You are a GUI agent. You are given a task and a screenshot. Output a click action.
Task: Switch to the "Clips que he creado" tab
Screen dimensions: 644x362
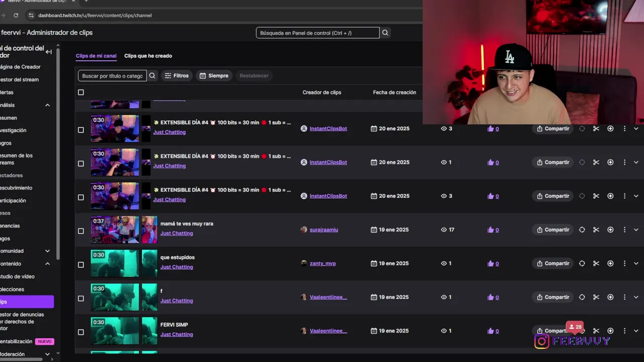click(x=148, y=56)
